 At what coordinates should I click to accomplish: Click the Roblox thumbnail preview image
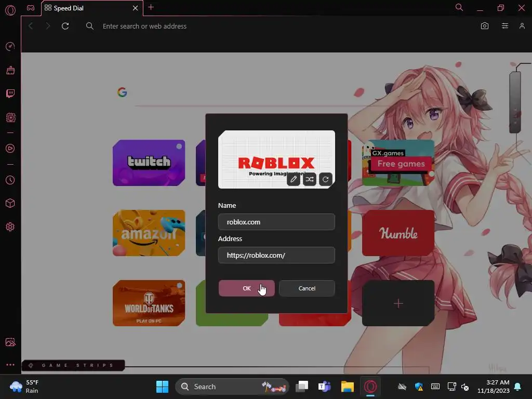(x=276, y=159)
